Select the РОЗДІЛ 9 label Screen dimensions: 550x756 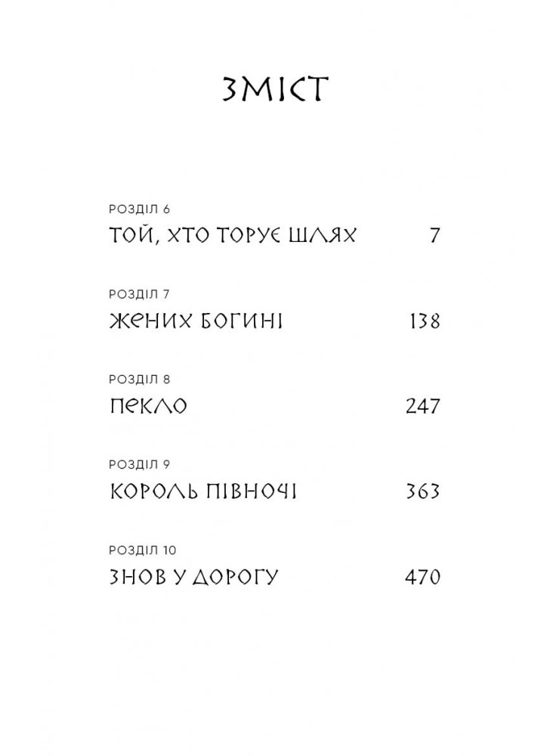(x=140, y=465)
